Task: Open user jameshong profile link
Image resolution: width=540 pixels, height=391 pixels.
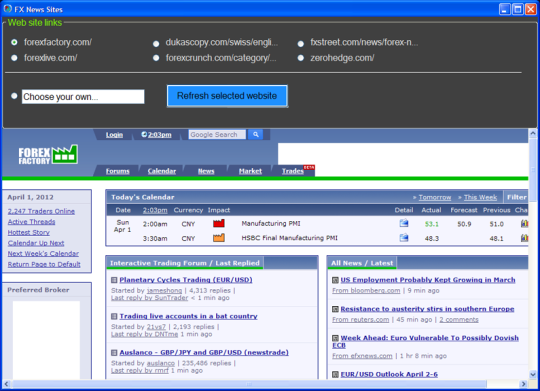Action: click(x=164, y=290)
